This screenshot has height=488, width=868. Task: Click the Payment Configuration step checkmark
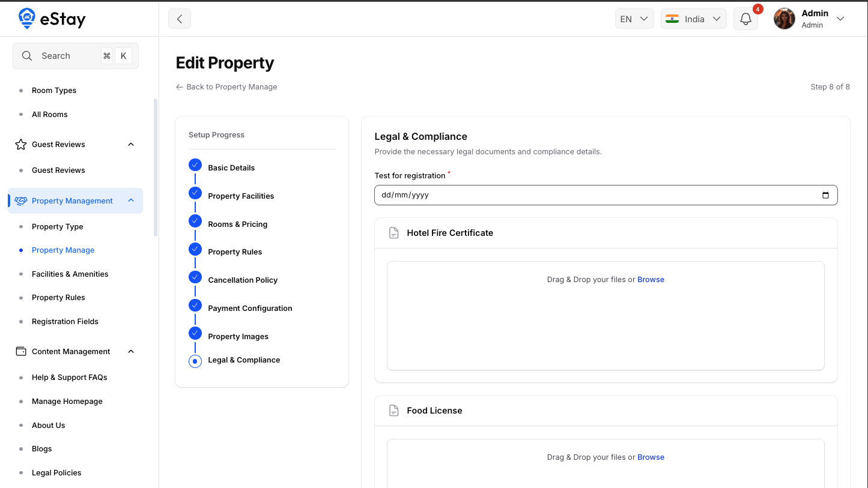[x=195, y=306]
